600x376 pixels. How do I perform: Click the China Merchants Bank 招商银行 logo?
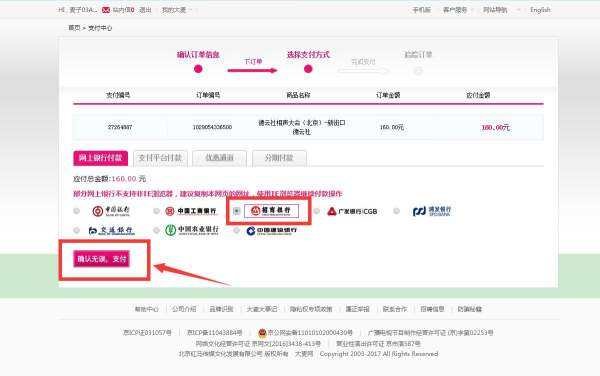pos(271,210)
